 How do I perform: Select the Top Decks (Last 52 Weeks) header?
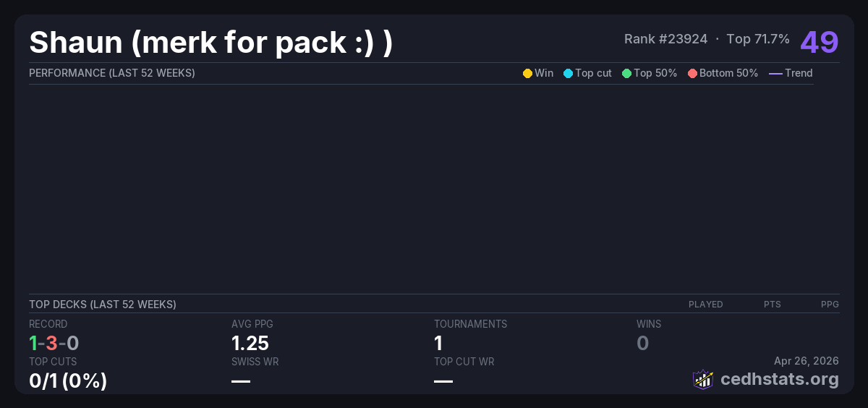[x=103, y=305]
